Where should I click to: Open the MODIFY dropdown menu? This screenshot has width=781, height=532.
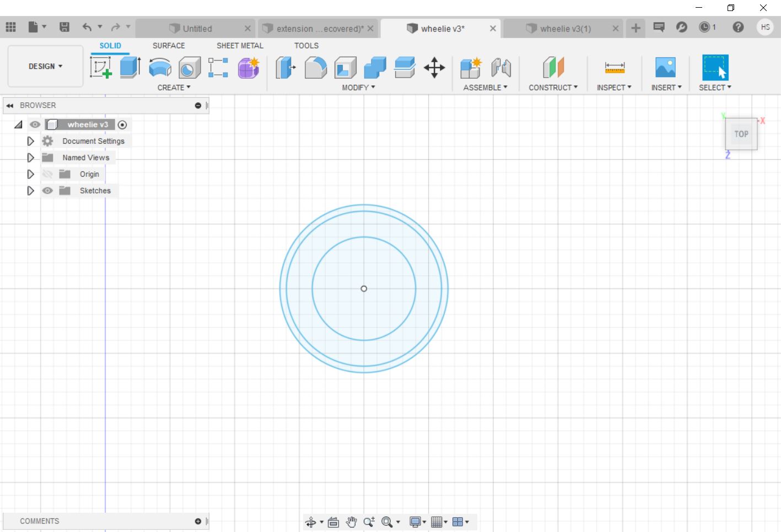(358, 88)
